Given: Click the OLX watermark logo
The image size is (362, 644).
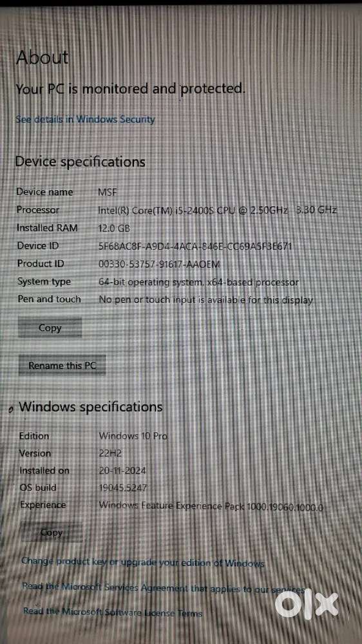Looking at the screenshot, I should 307,605.
